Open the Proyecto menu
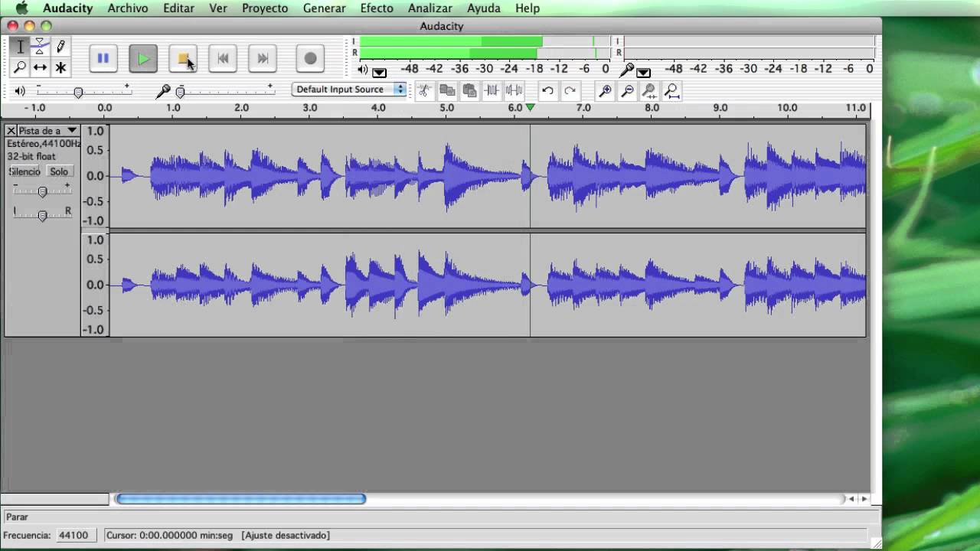 (x=265, y=8)
